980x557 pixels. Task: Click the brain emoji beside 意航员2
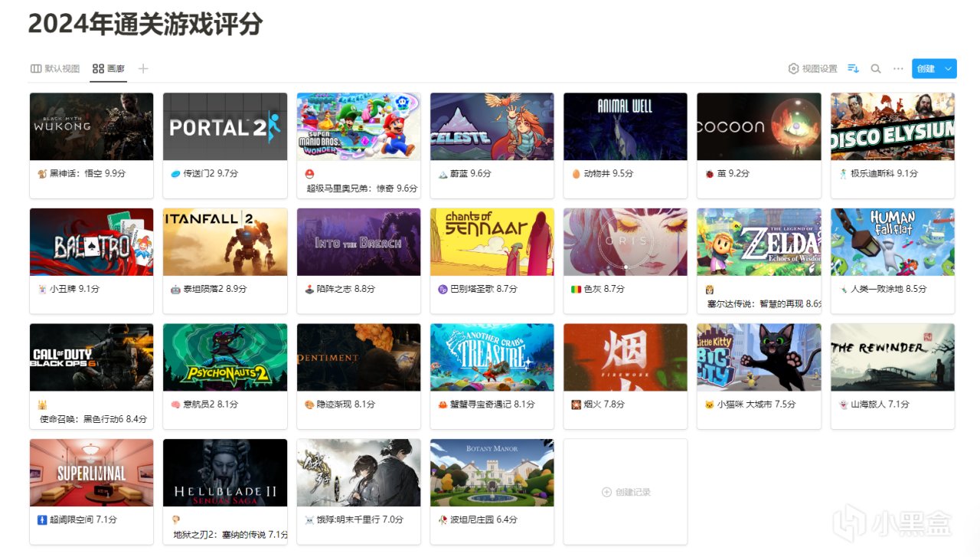point(175,405)
